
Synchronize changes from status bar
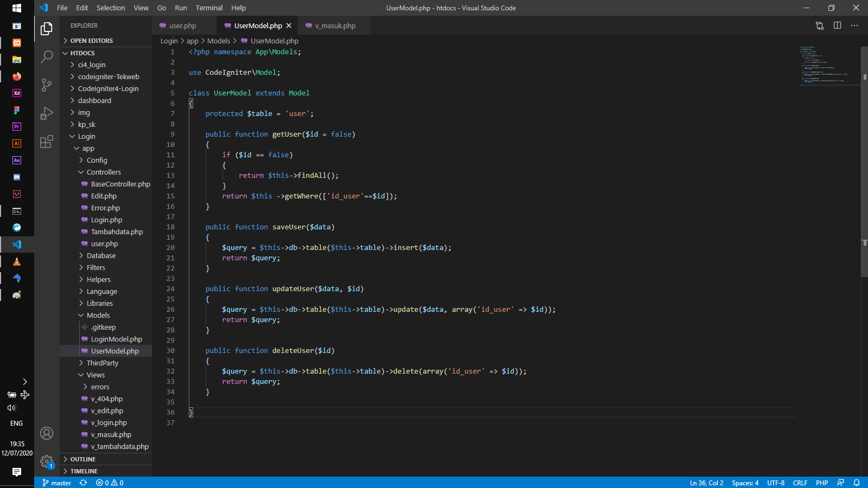(x=83, y=483)
